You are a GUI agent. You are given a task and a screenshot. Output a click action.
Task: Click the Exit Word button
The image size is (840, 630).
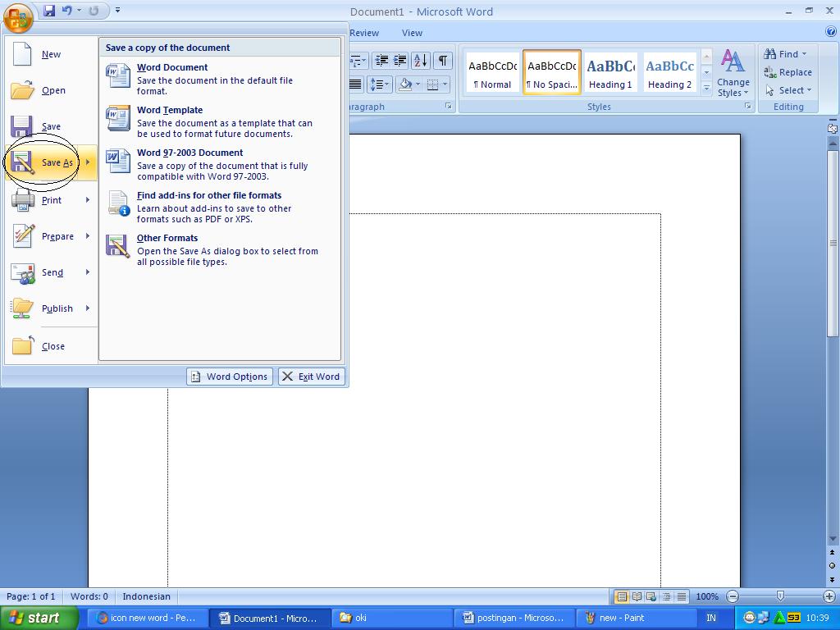[311, 377]
